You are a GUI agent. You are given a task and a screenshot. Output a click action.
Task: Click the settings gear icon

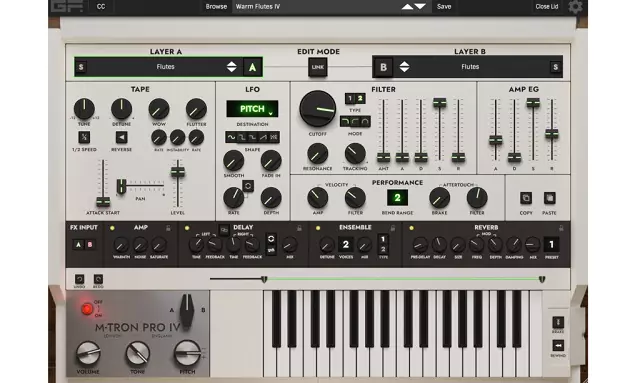(x=575, y=7)
